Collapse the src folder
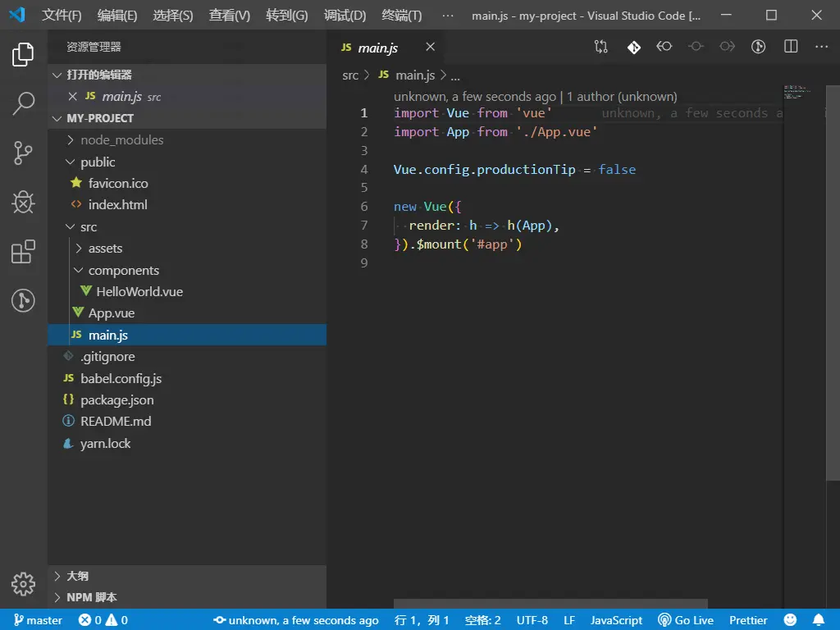This screenshot has width=840, height=630. click(x=187, y=226)
